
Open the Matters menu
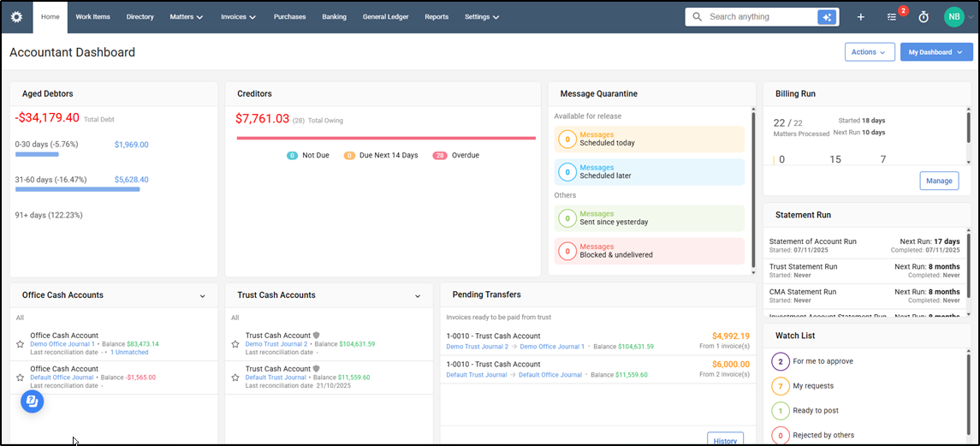pyautogui.click(x=187, y=17)
